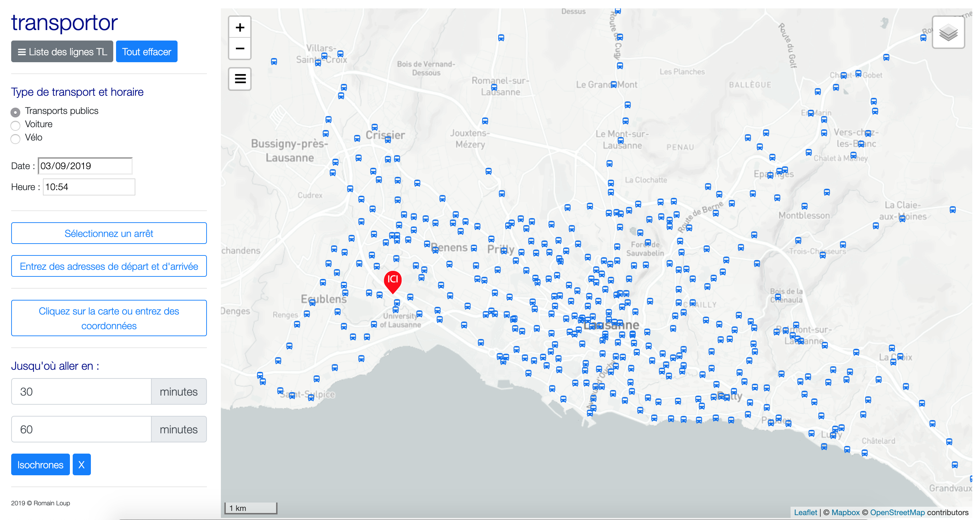This screenshot has height=520, width=980.
Task: Click the X button beside Isochrones
Action: [81, 464]
